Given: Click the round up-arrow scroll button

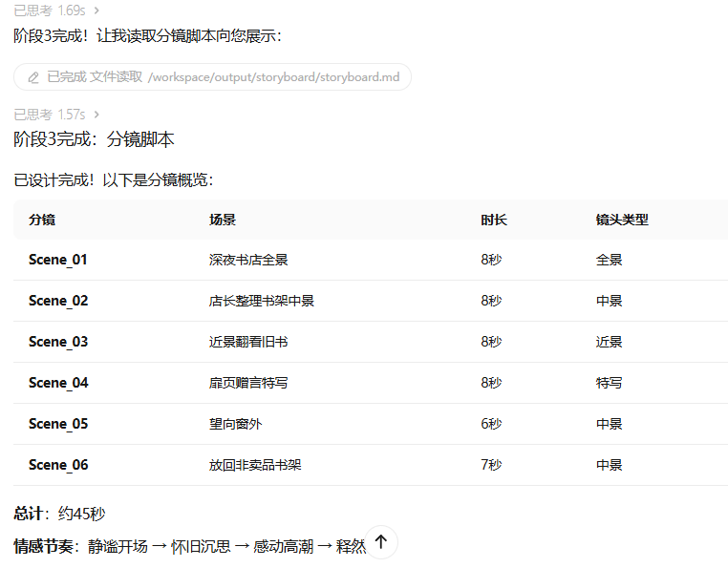Looking at the screenshot, I should [x=380, y=542].
